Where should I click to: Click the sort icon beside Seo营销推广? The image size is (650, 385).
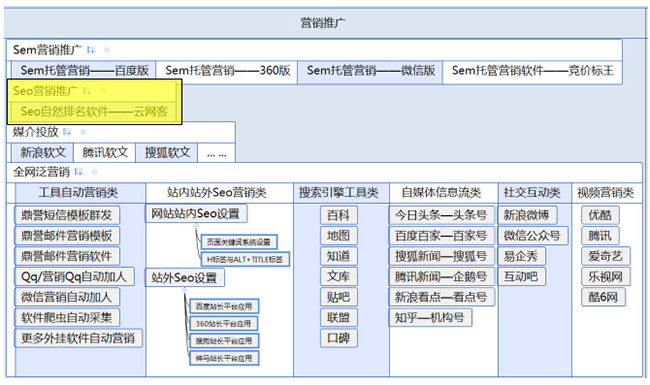[87, 91]
